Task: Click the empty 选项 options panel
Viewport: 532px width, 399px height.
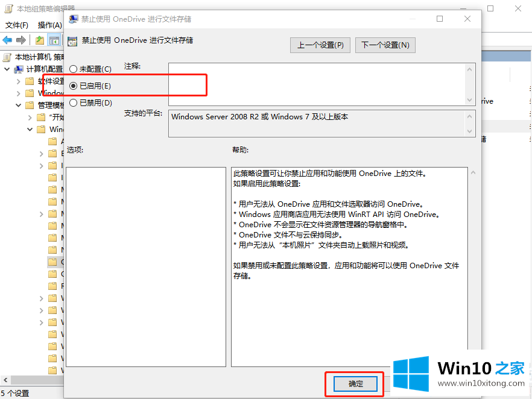Action: [x=146, y=267]
